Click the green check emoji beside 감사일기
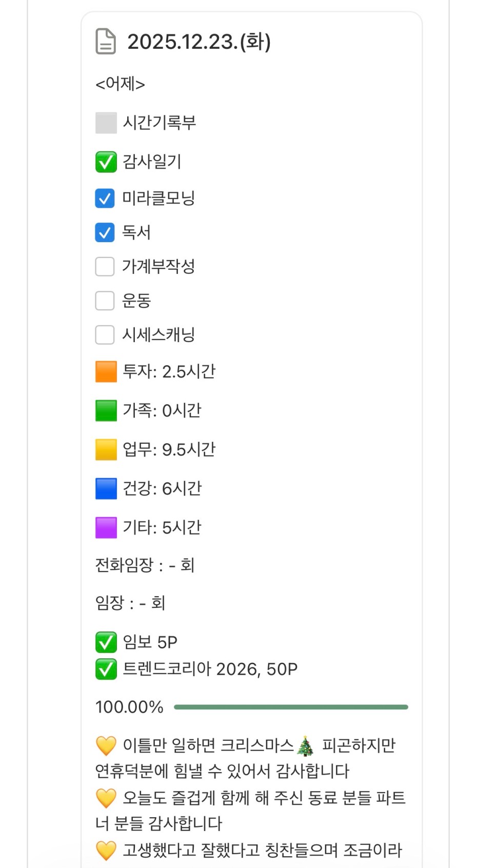 coord(106,162)
